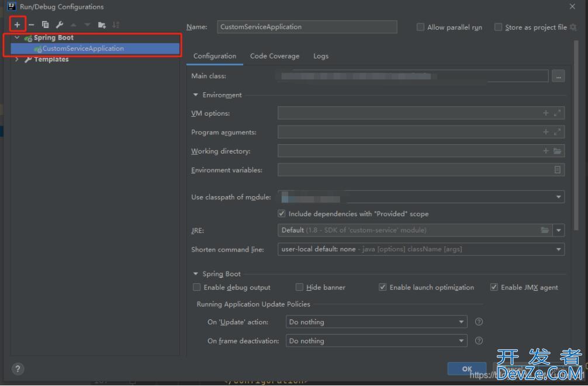Confirm the dialog with OK
The image size is (588, 386).
coord(467,368)
